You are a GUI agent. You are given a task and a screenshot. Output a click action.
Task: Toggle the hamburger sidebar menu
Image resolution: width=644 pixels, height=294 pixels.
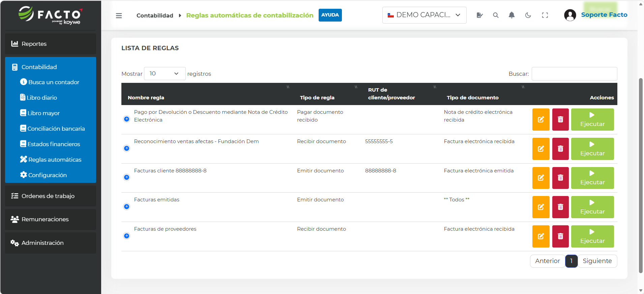[x=119, y=15]
